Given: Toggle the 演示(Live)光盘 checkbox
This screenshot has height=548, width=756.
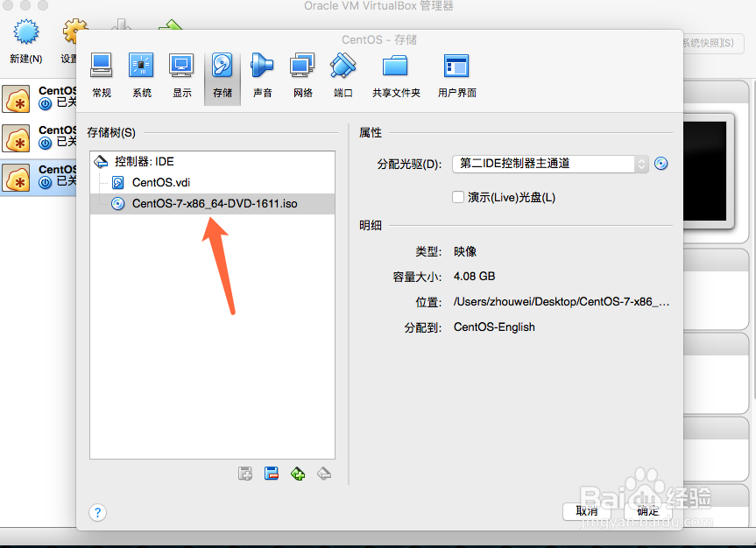Looking at the screenshot, I should coord(458,197).
